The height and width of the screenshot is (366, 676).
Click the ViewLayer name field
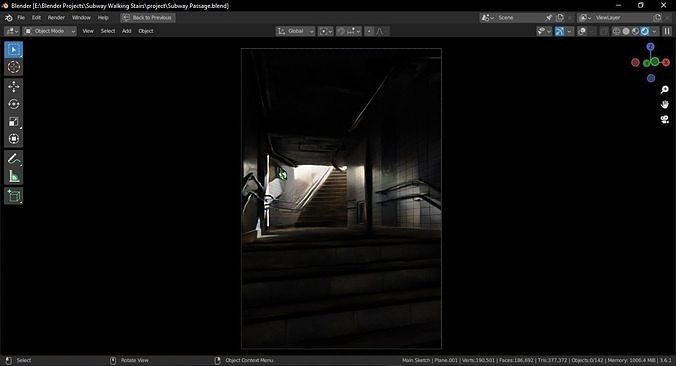coord(622,18)
